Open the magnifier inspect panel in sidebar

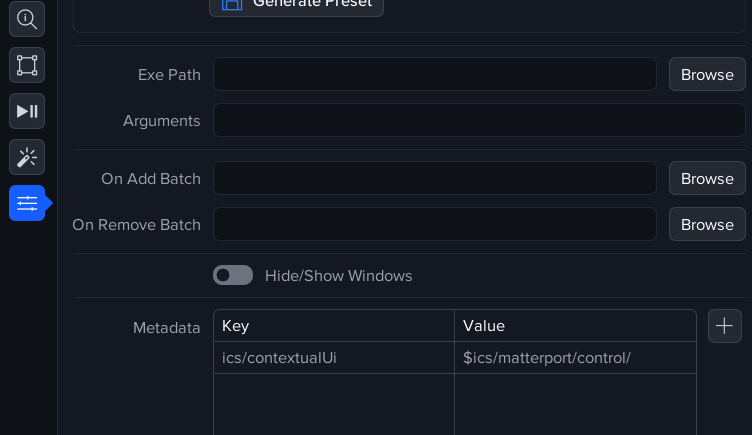coord(27,19)
